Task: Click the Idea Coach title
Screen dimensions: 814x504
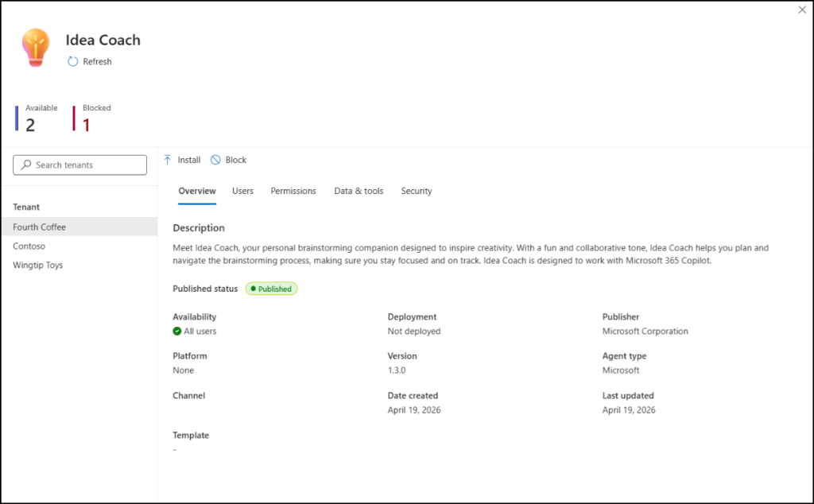Action: click(103, 40)
